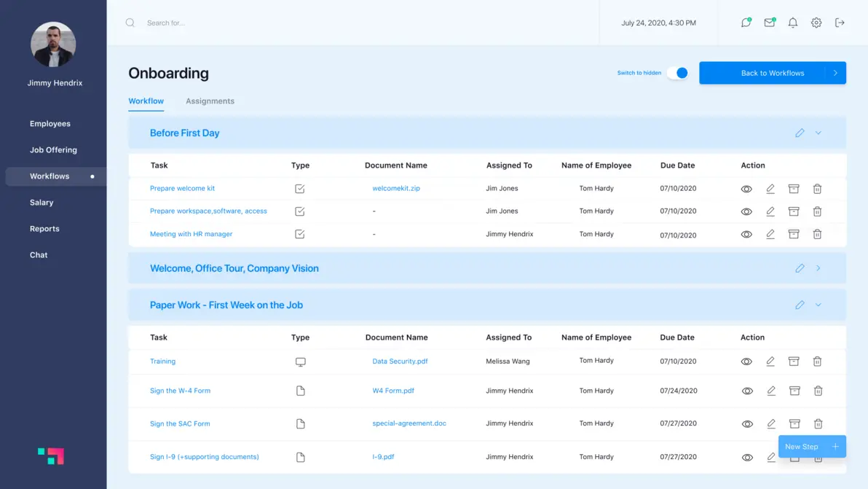Click the search magnifier icon
Viewport: 868px width, 489px height.
(130, 23)
